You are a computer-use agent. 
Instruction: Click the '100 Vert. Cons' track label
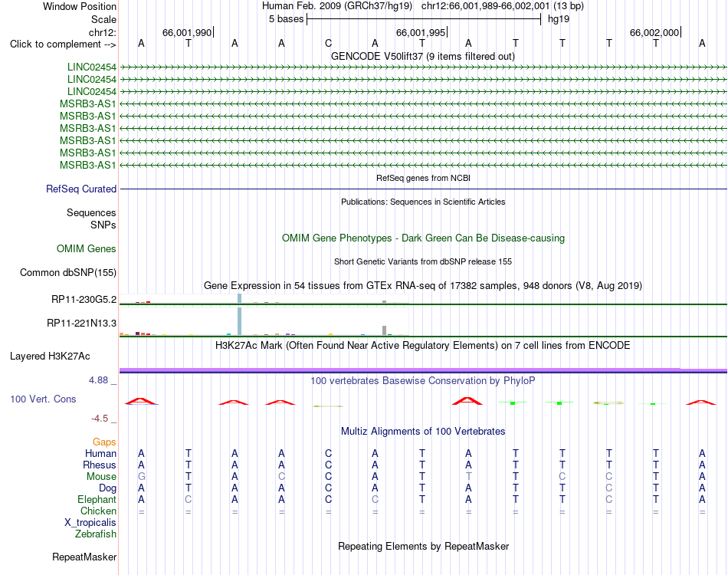point(43,399)
